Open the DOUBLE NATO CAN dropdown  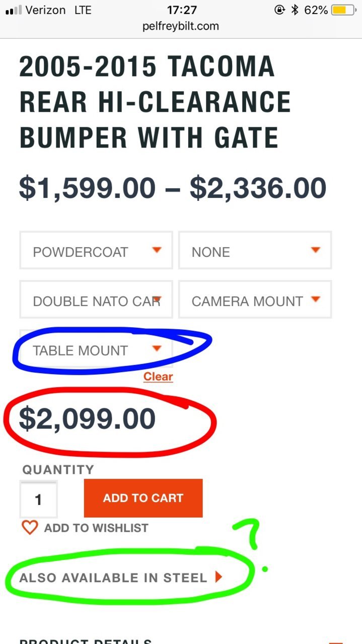click(96, 299)
